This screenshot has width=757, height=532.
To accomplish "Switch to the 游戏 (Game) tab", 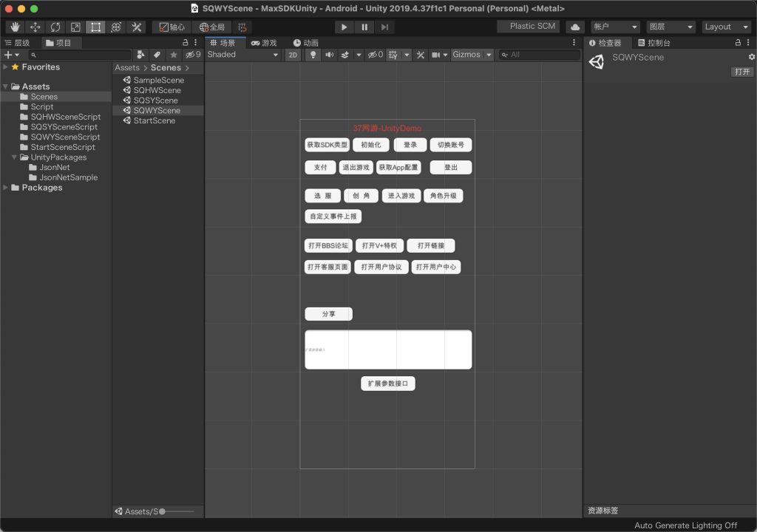I will pos(264,43).
